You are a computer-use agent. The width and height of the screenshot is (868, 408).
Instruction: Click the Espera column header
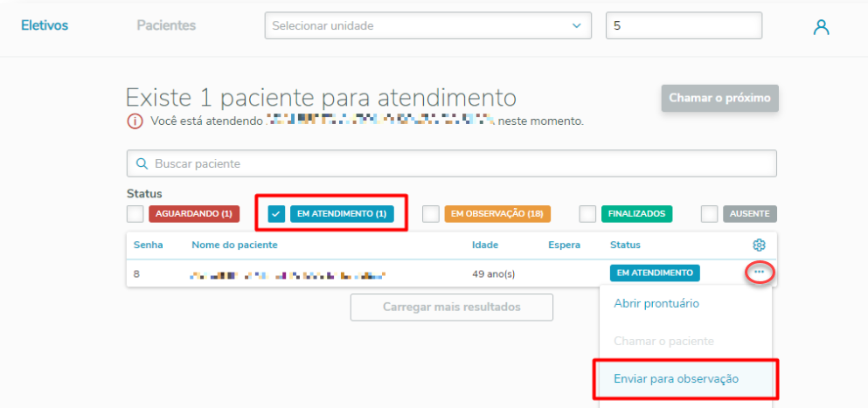click(x=564, y=245)
